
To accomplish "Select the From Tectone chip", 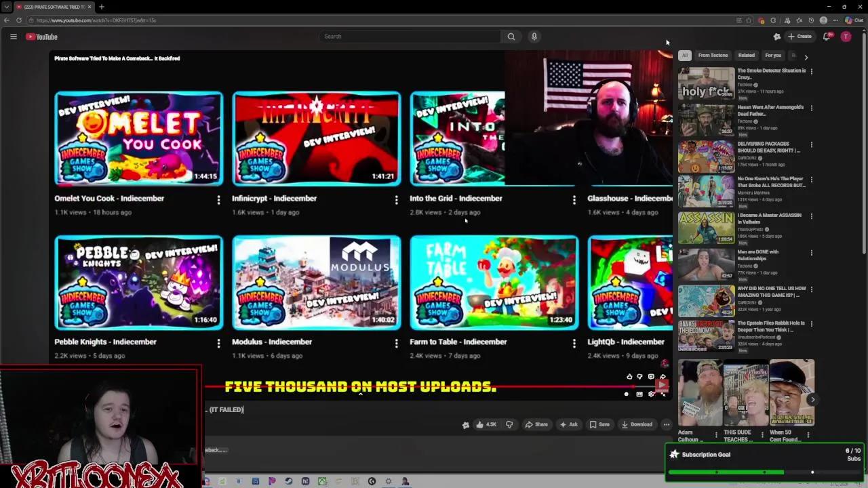I will pyautogui.click(x=713, y=56).
